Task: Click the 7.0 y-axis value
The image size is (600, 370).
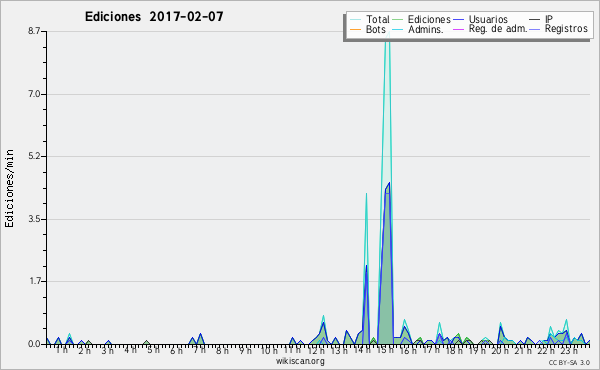Action: click(x=34, y=94)
